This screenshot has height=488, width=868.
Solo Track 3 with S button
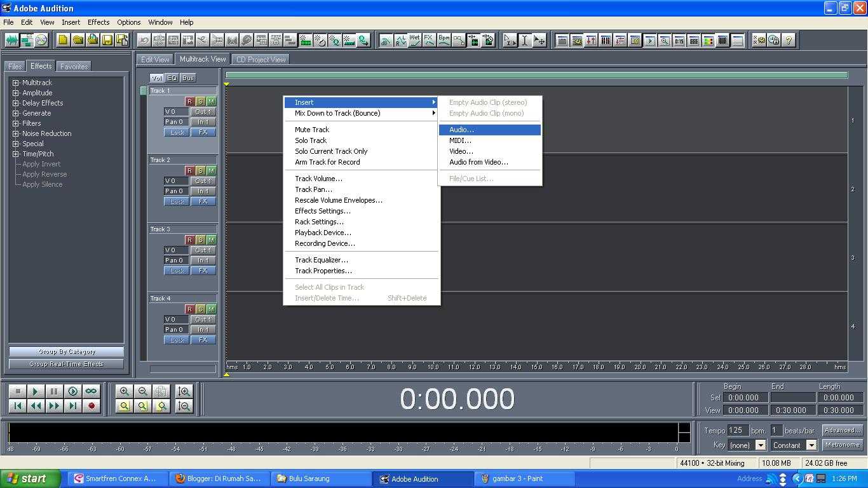point(200,240)
